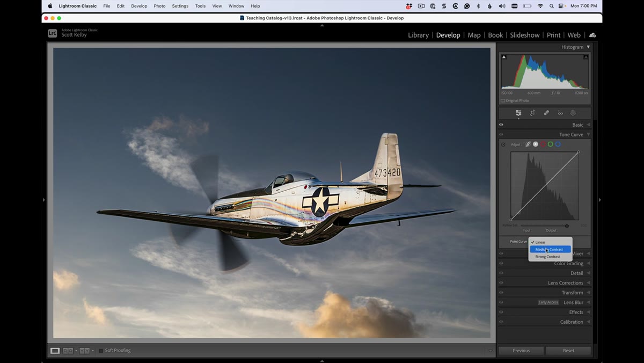Expand the Detail panel
This screenshot has height=363, width=644.
click(x=544, y=273)
